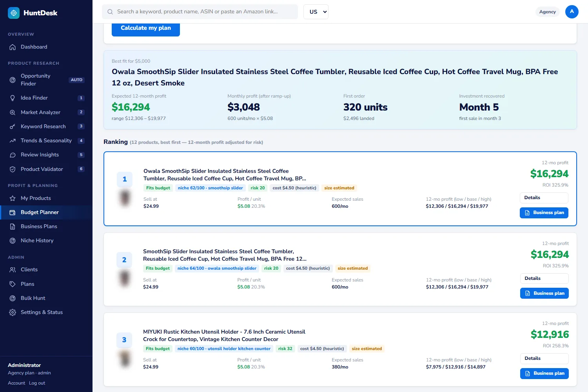Click the Idea Finder lightbulb icon
The image size is (588, 392).
pyautogui.click(x=13, y=98)
